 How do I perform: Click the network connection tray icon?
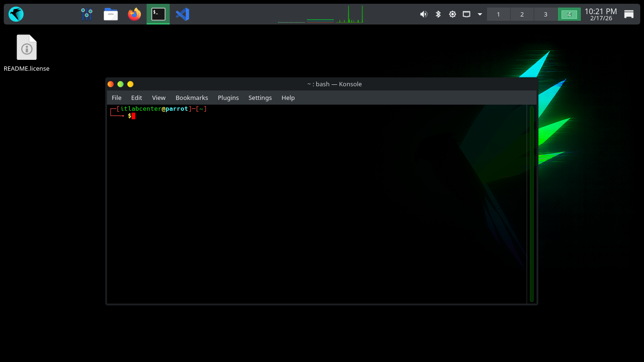click(466, 14)
